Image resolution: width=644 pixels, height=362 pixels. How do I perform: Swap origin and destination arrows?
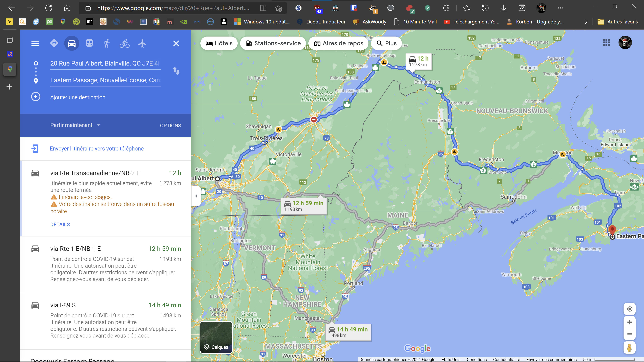tap(176, 71)
